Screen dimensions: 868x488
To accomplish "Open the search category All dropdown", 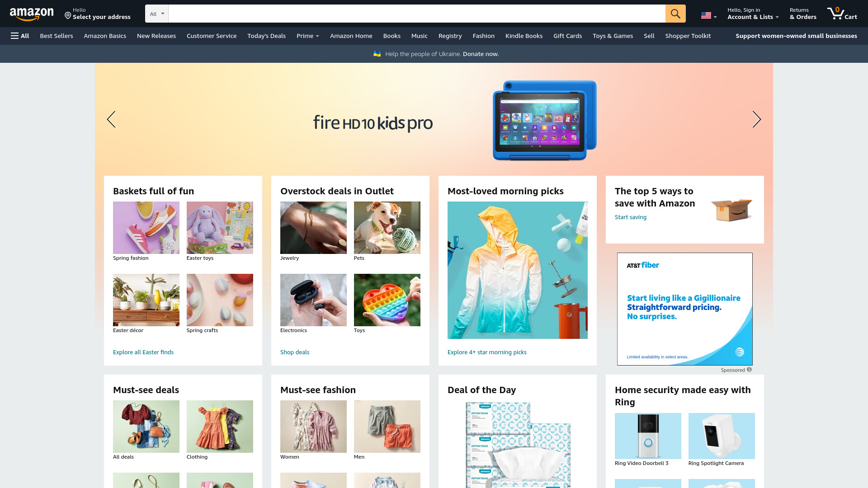I will pos(157,14).
